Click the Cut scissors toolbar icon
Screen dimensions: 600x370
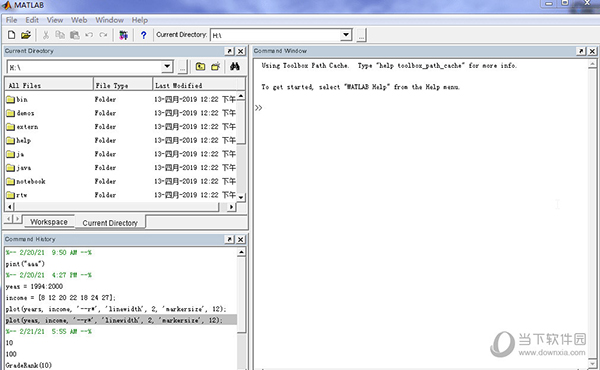[x=46, y=35]
